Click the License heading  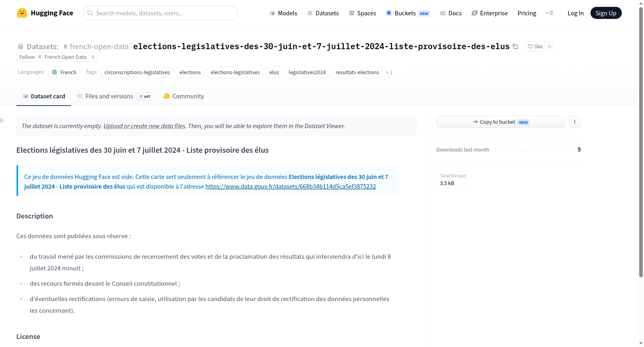pyautogui.click(x=28, y=337)
